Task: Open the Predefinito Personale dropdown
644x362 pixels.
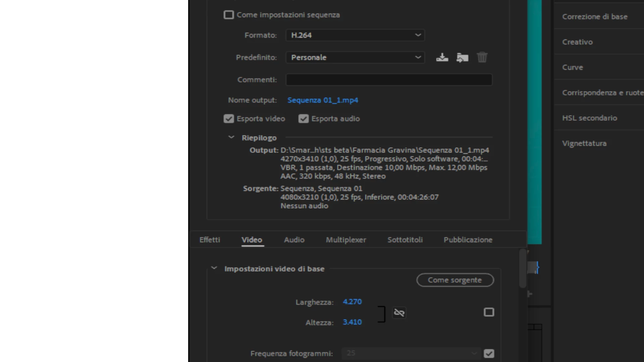Action: tap(355, 57)
